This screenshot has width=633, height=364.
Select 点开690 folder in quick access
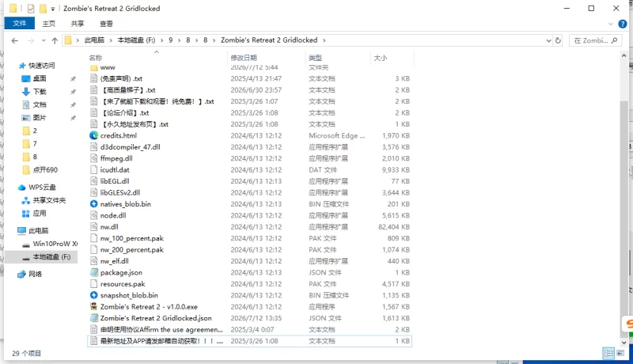pyautogui.click(x=45, y=170)
